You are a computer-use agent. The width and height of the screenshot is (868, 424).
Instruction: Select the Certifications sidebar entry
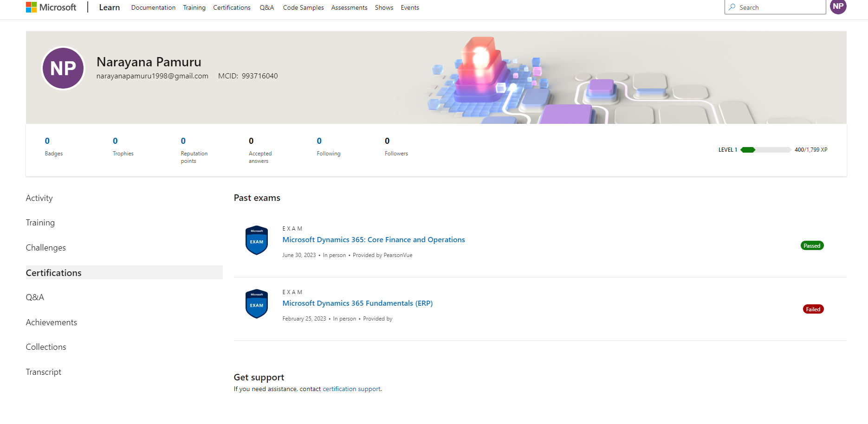[53, 273]
